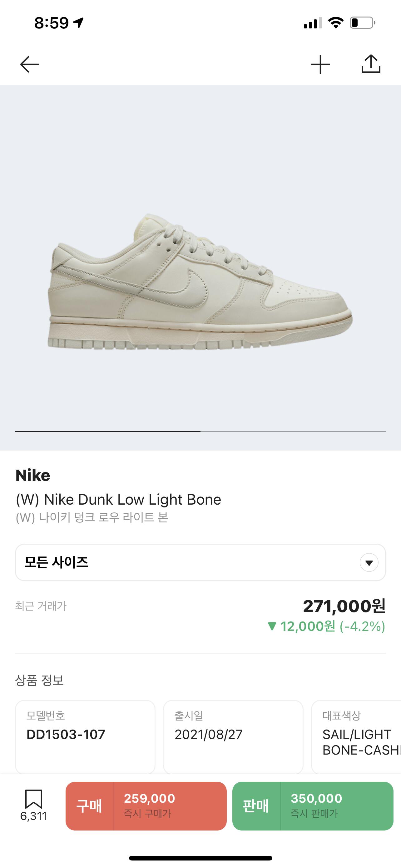Screen dimensions: 401x868
Task: Tap the battery icon in status bar
Action: point(362,23)
